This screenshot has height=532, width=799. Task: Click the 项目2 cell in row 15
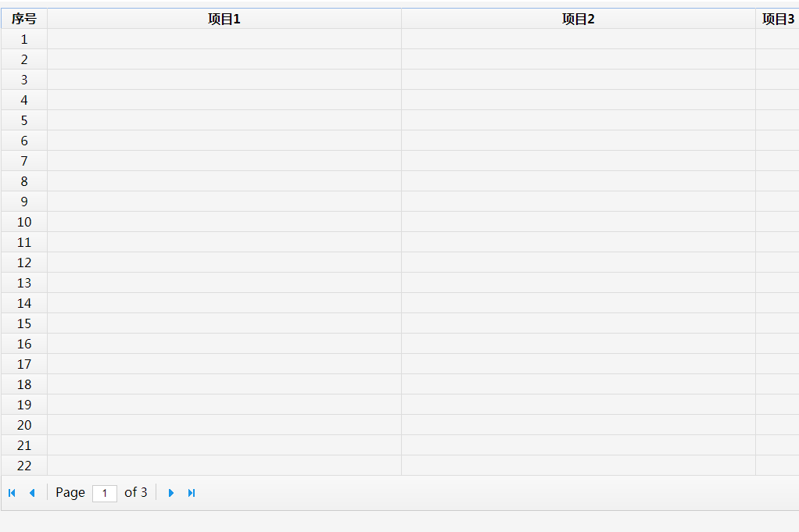[x=579, y=323]
